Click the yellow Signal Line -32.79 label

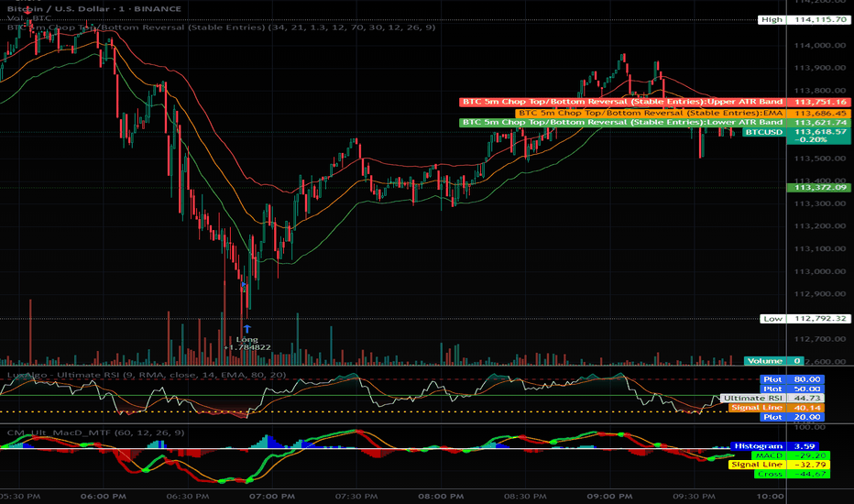pyautogui.click(x=779, y=465)
